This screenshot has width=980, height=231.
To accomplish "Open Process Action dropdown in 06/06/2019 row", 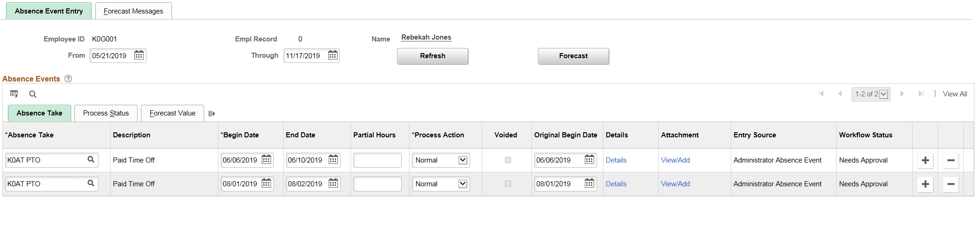I will pos(441,160).
